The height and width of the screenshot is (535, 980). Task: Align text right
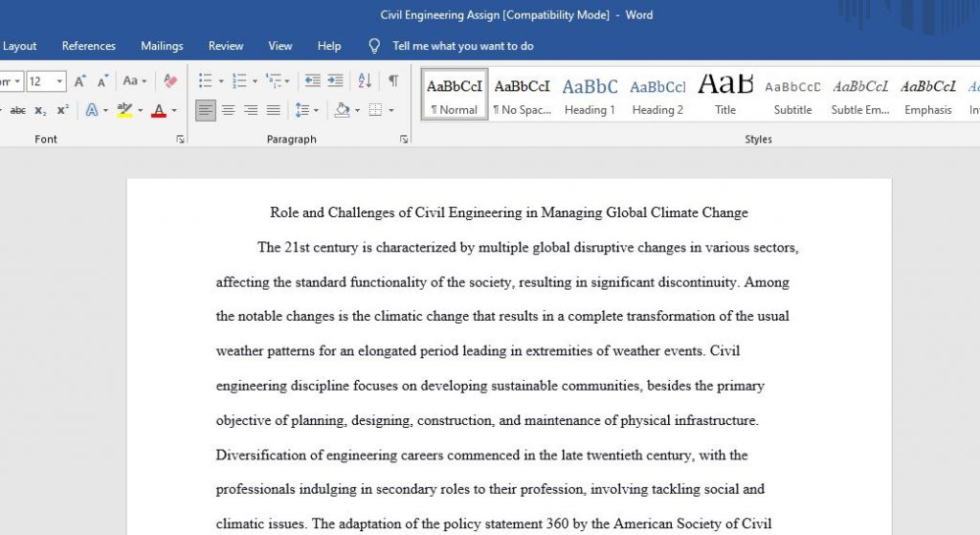click(251, 111)
